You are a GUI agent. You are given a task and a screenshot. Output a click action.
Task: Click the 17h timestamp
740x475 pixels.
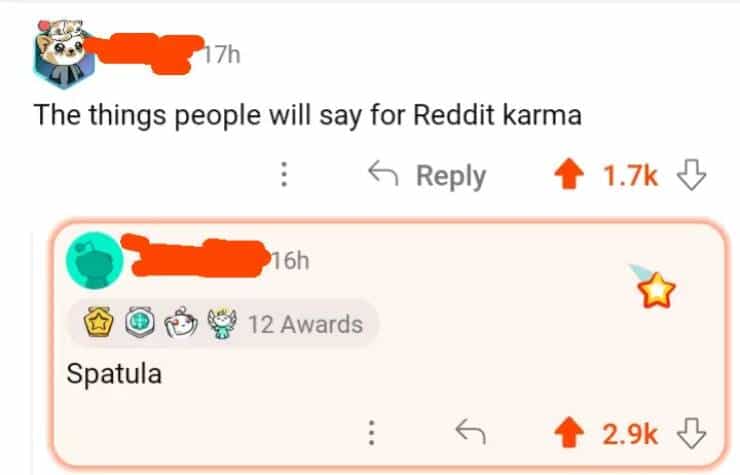(222, 55)
